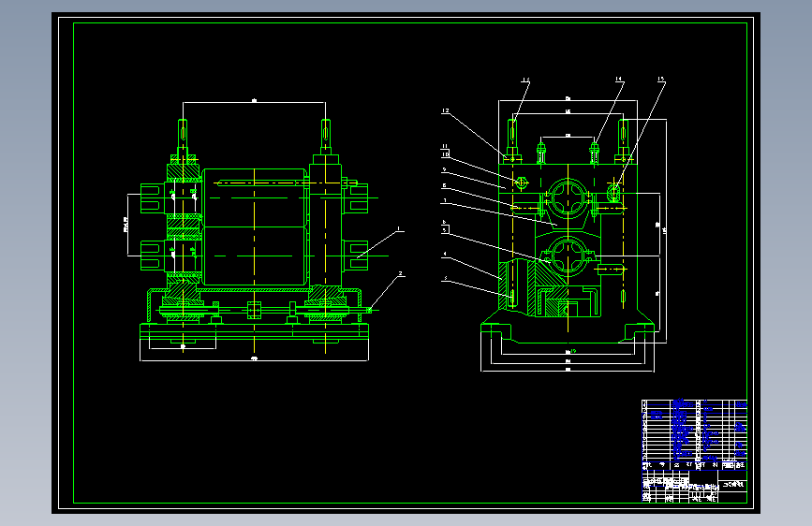Select the boxed callout label 10
This screenshot has height=526, width=812.
click(446, 154)
